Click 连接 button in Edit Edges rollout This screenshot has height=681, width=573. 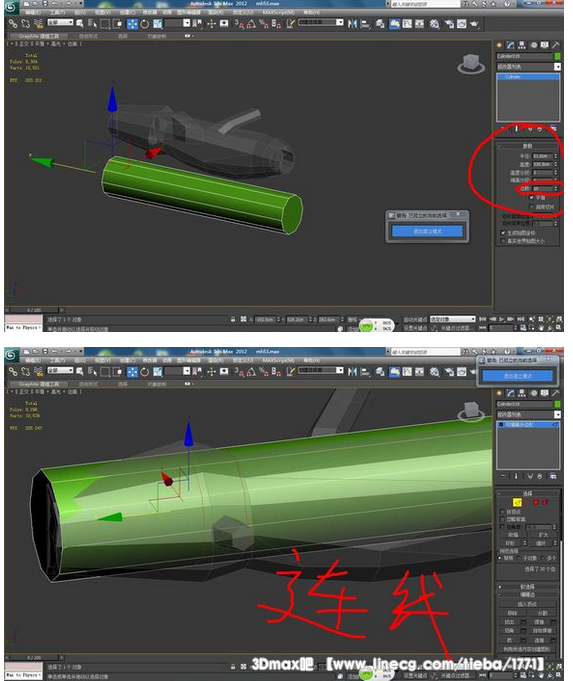tap(539, 640)
